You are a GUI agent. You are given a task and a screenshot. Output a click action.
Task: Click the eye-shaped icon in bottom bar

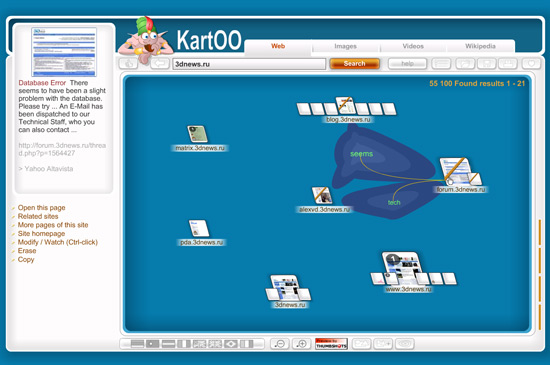pos(404,344)
